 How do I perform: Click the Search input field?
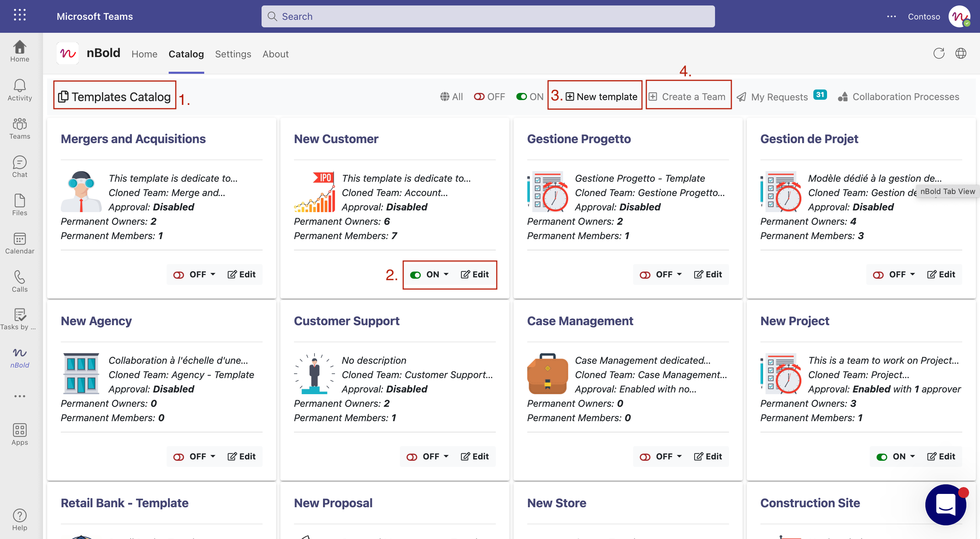(x=488, y=16)
